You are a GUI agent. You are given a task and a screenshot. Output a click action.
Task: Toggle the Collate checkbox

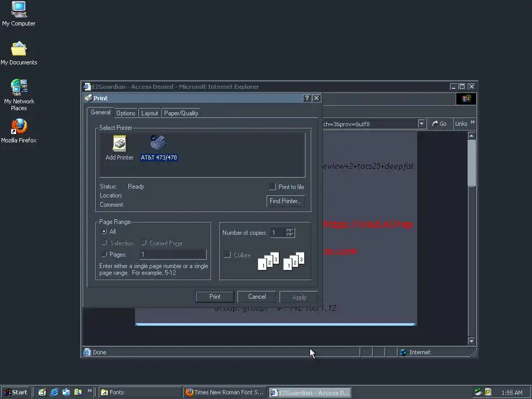click(228, 255)
